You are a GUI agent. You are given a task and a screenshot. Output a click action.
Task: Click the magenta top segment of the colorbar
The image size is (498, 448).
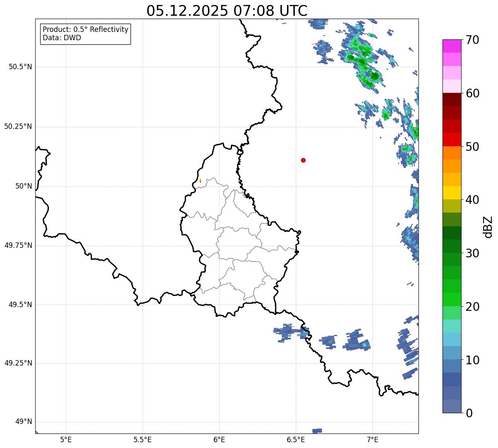(452, 46)
